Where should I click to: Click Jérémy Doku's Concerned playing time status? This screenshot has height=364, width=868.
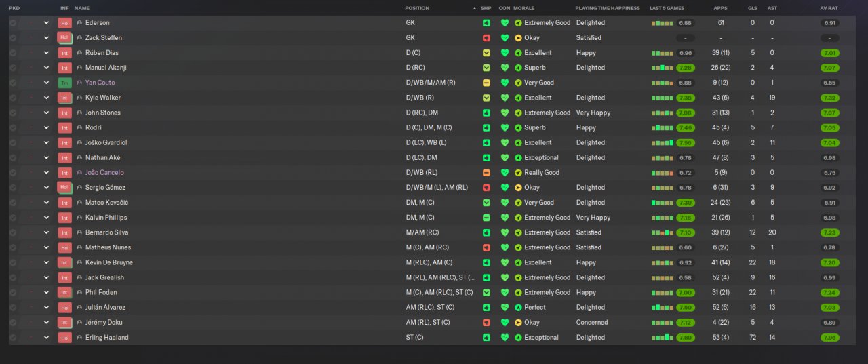click(591, 322)
